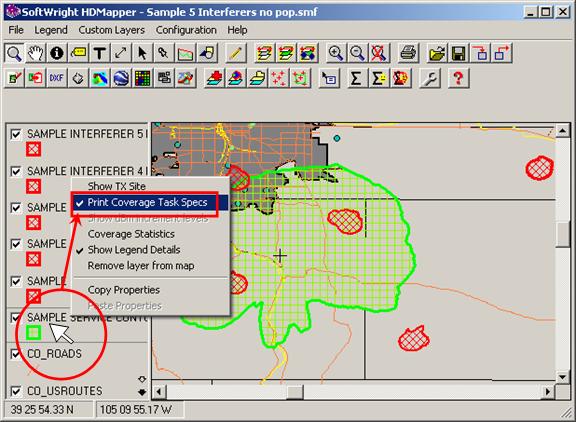Open the blue globe icon
Image resolution: width=576 pixels, height=422 pixels.
[121, 78]
